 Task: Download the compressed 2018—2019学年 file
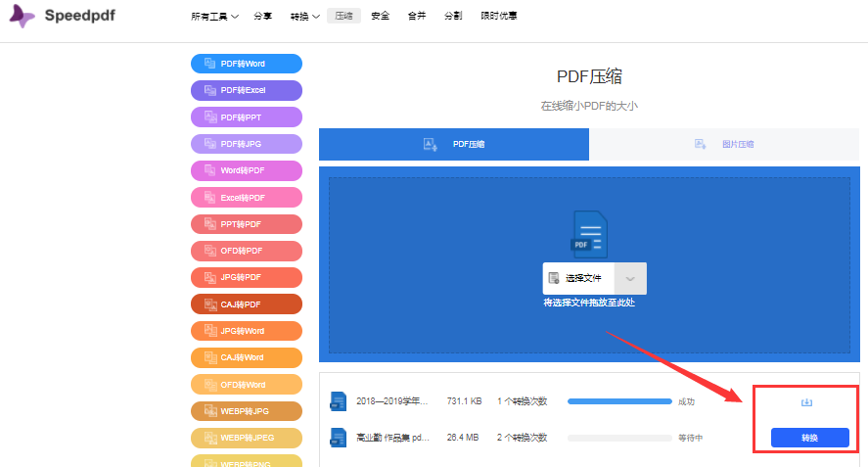[806, 402]
